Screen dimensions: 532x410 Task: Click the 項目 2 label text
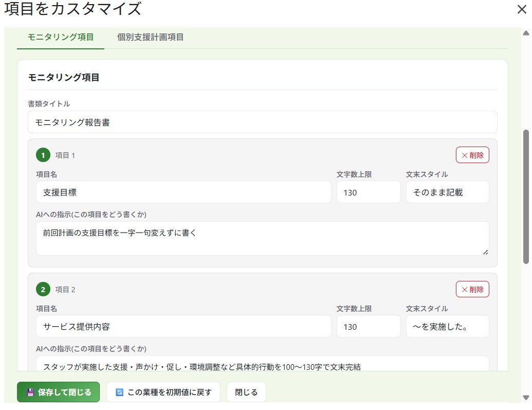(x=65, y=290)
